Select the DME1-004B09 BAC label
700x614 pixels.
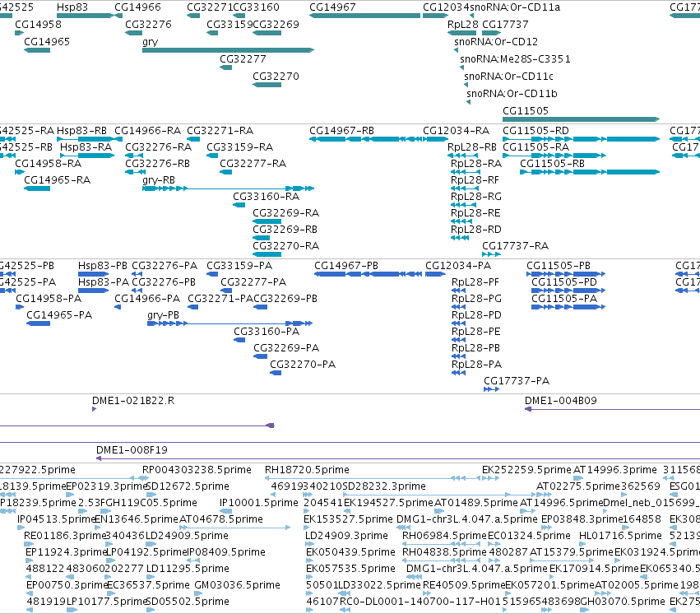coord(561,401)
